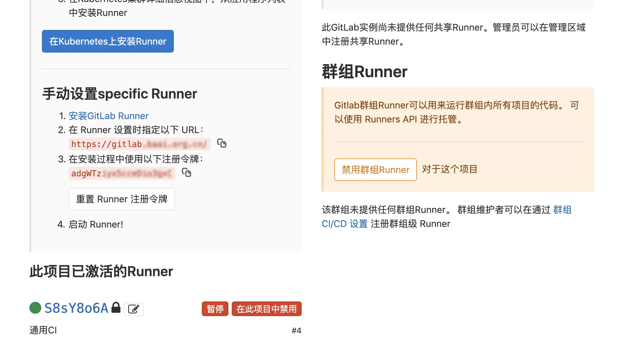Click the 通用CI runner description
The image size is (630, 364).
[x=43, y=330]
